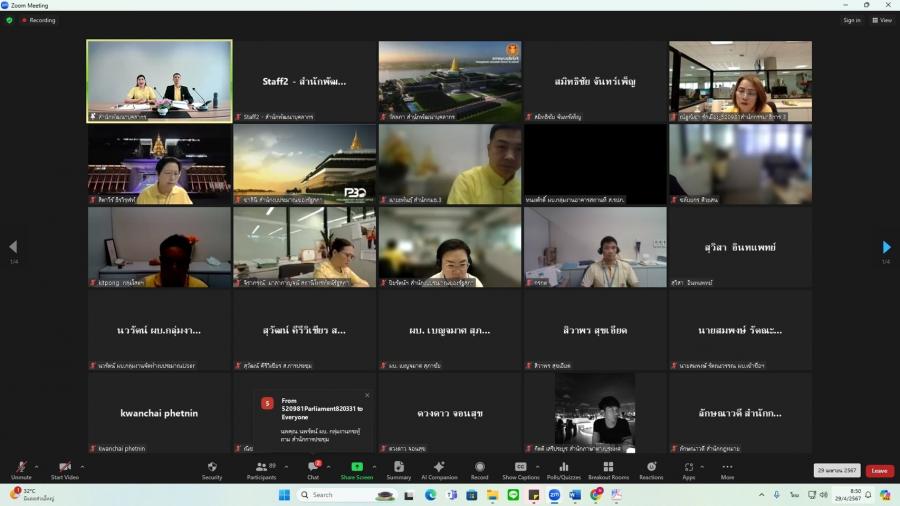This screenshot has height=506, width=900.
Task: Open Polls/Quizzes
Action: (564, 469)
